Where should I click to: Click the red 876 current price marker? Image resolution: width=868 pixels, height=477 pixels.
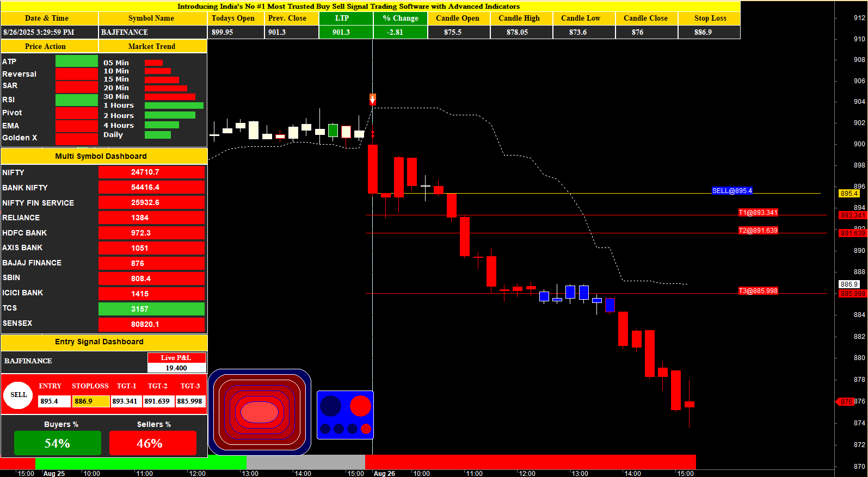click(845, 401)
